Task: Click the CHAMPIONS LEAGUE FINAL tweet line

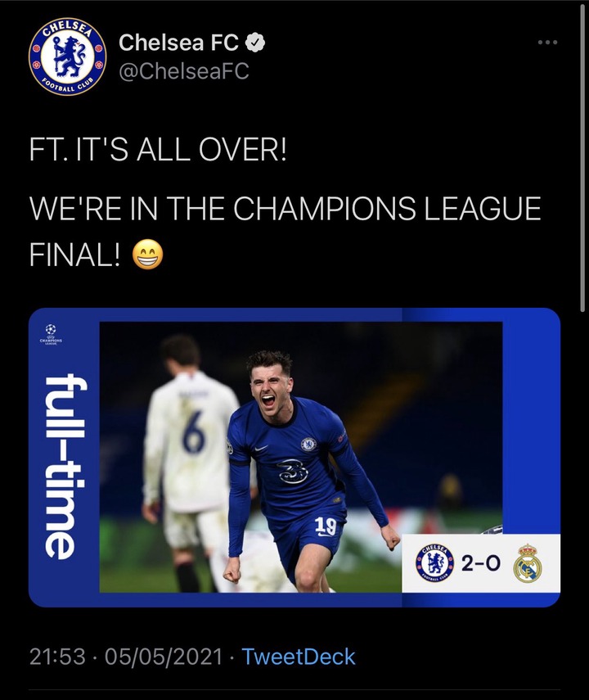Action: coord(286,231)
